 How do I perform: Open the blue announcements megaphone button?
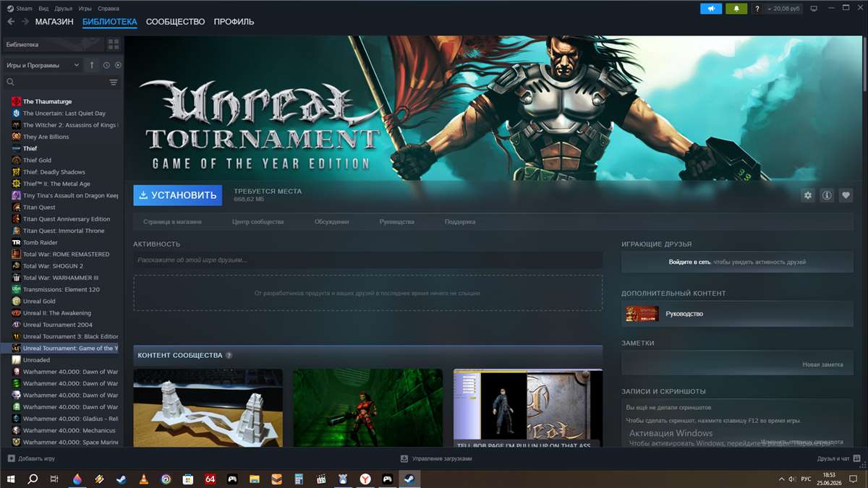tap(711, 9)
